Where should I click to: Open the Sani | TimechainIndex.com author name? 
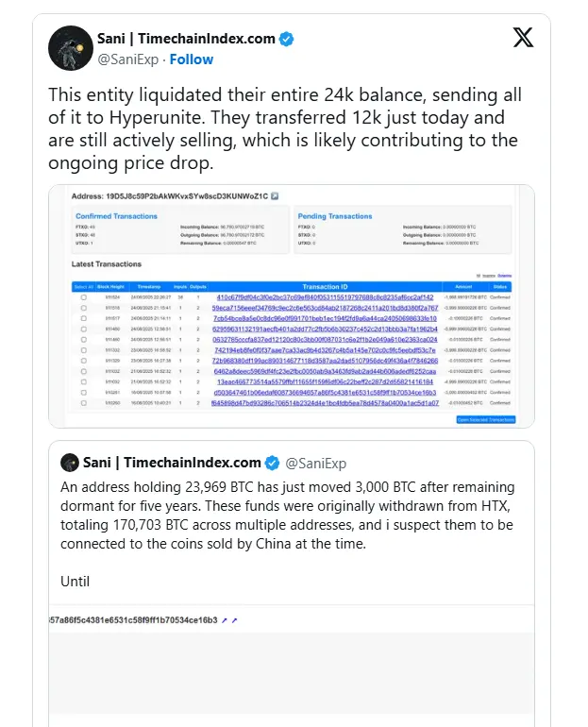(x=186, y=39)
